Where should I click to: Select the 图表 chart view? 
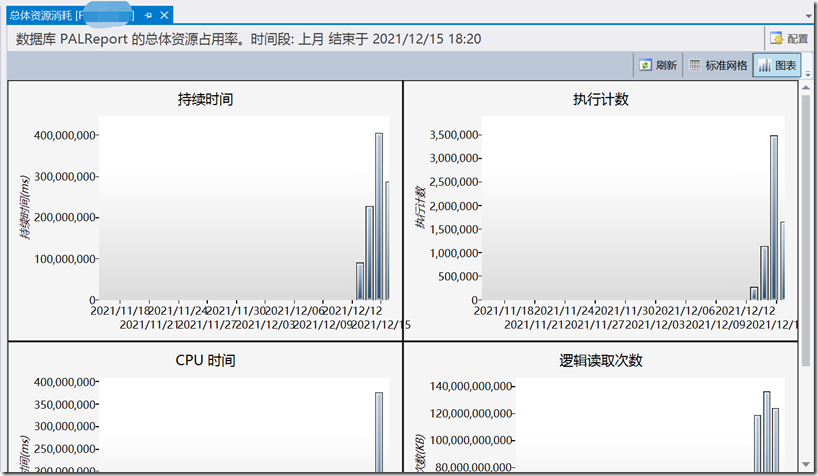(777, 65)
